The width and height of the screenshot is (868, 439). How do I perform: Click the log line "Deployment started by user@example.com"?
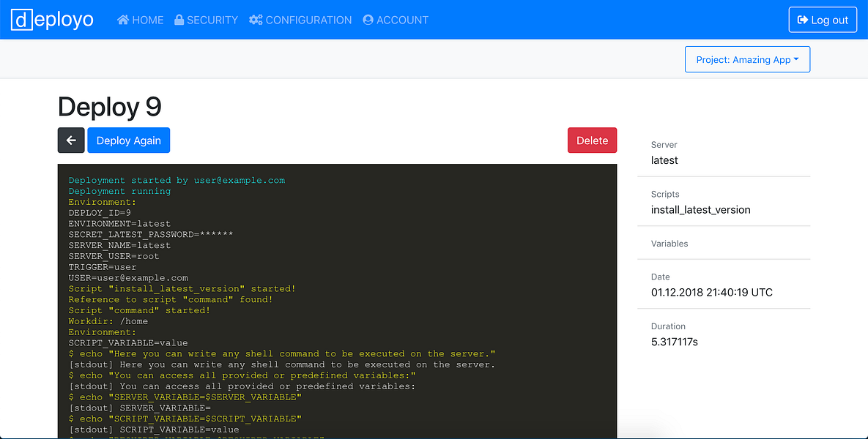click(x=177, y=180)
